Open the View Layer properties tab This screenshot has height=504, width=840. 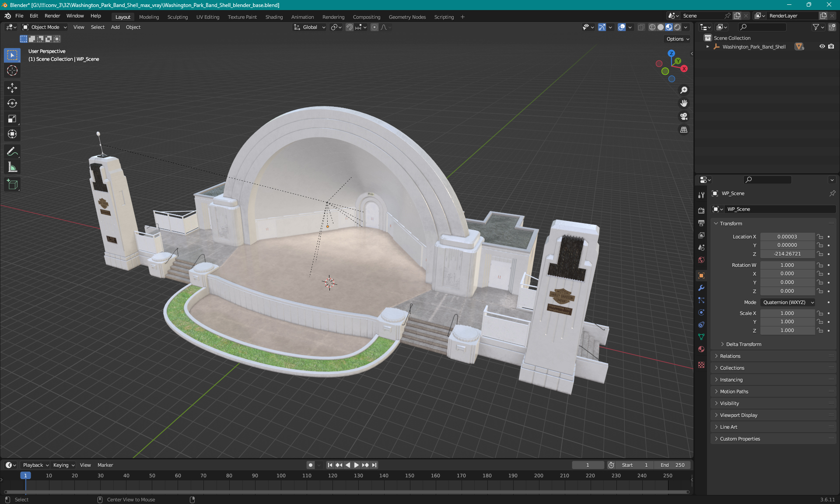pyautogui.click(x=701, y=235)
